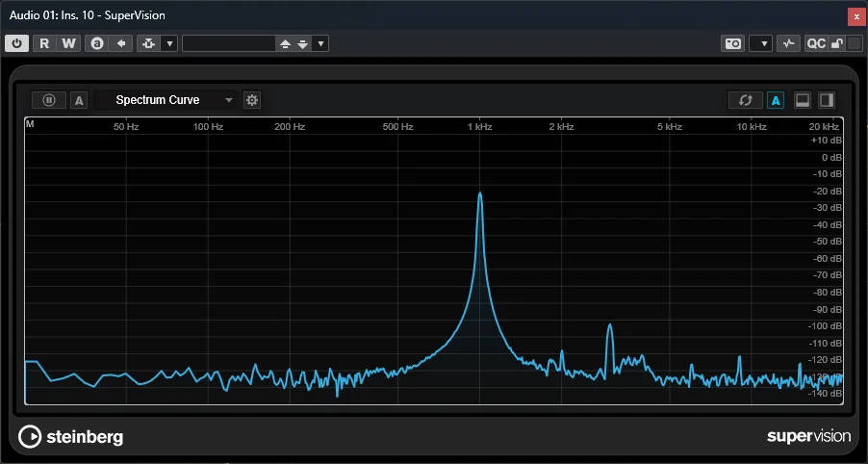Click the empty preset name field
The height and width of the screenshot is (464, 868).
tap(229, 43)
